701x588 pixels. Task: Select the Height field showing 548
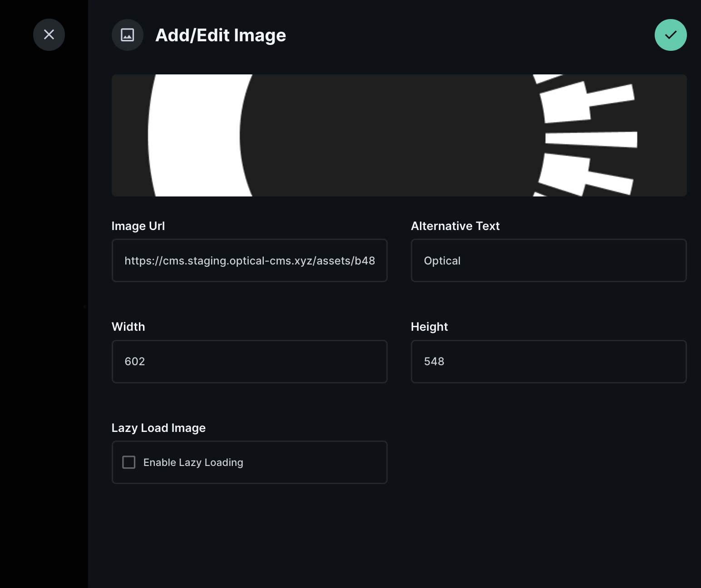[x=548, y=362]
